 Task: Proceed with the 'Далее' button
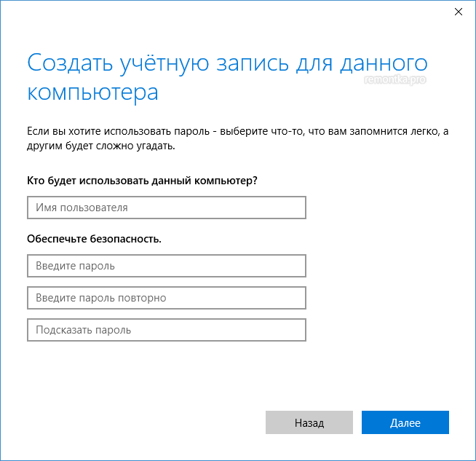[405, 422]
